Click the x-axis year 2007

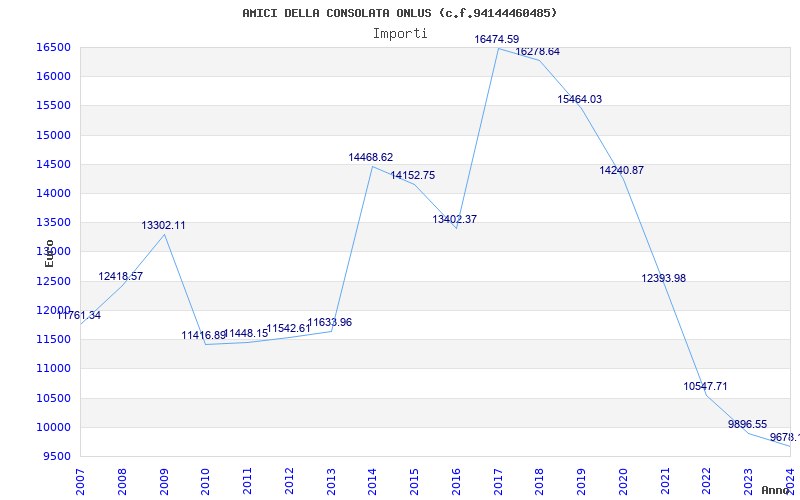pos(80,482)
